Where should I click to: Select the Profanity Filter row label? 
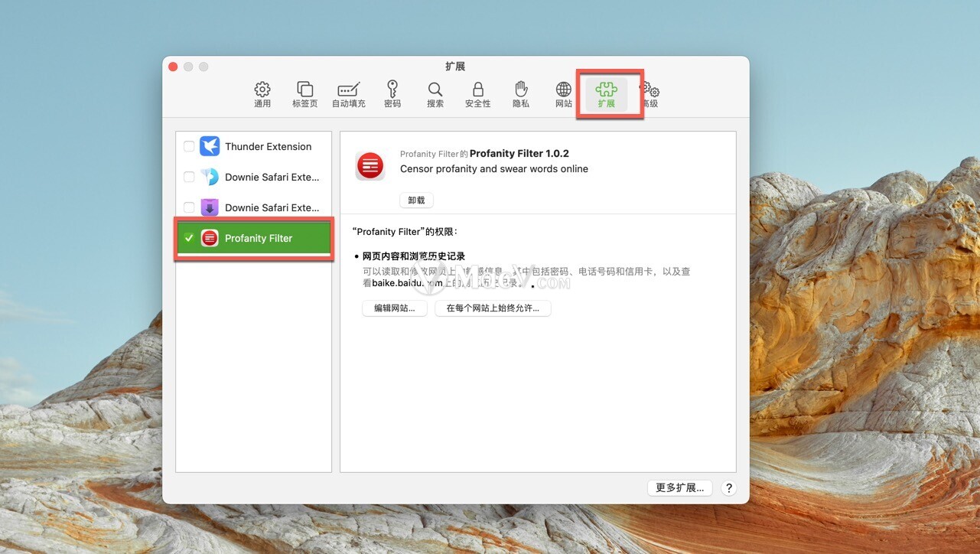(259, 238)
